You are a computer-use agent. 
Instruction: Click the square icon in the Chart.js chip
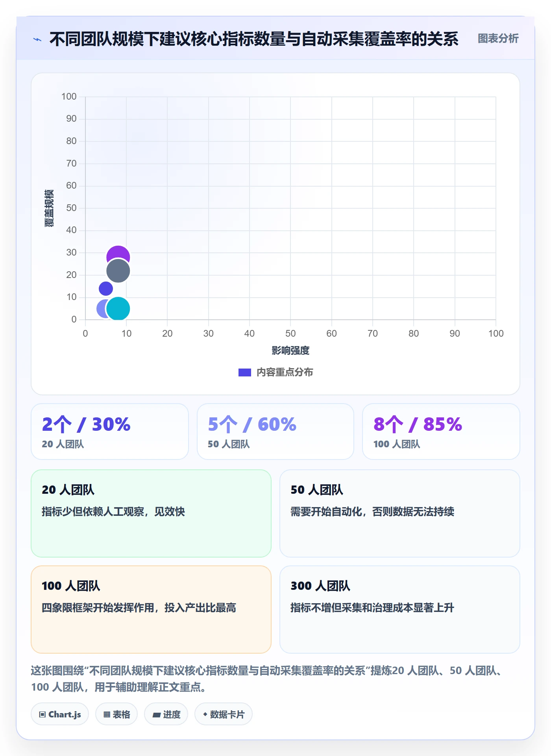click(43, 715)
